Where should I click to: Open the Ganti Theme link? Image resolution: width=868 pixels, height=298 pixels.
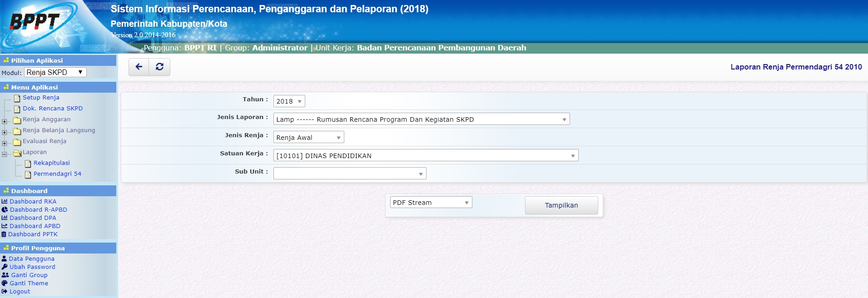(x=29, y=283)
